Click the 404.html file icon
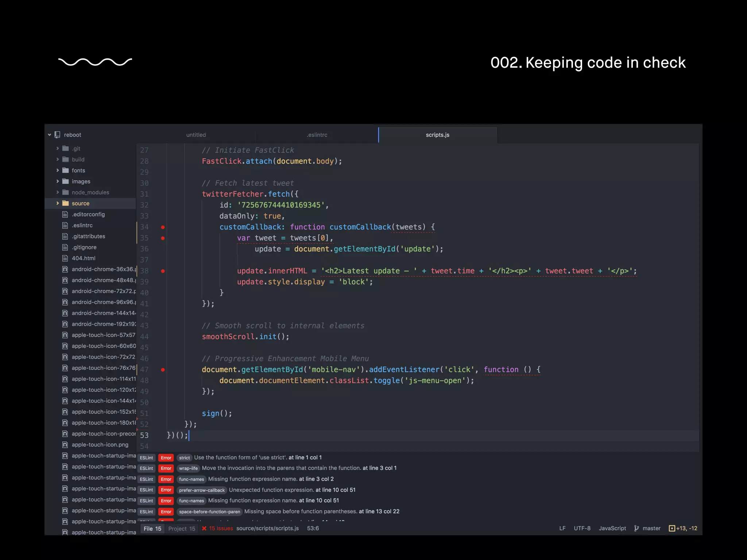The image size is (747, 560). click(65, 258)
